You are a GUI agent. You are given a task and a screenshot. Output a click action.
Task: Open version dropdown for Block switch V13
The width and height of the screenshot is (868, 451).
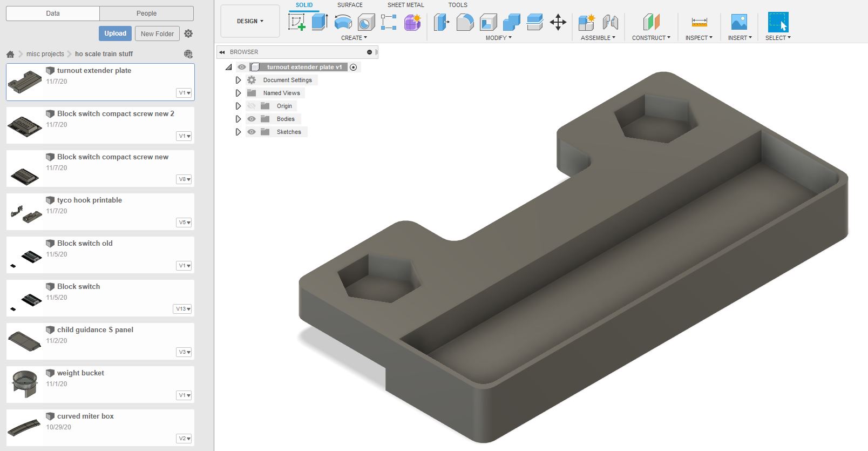tap(183, 309)
